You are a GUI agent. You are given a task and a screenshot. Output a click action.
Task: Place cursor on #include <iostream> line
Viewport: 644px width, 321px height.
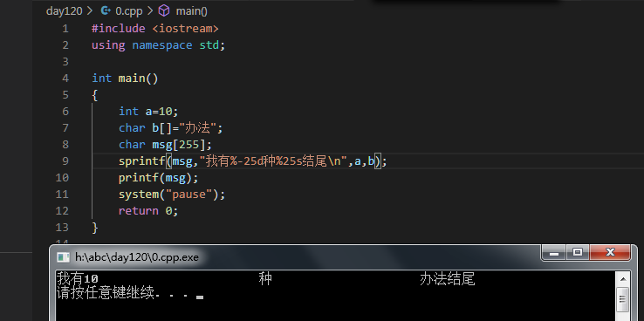click(x=154, y=29)
